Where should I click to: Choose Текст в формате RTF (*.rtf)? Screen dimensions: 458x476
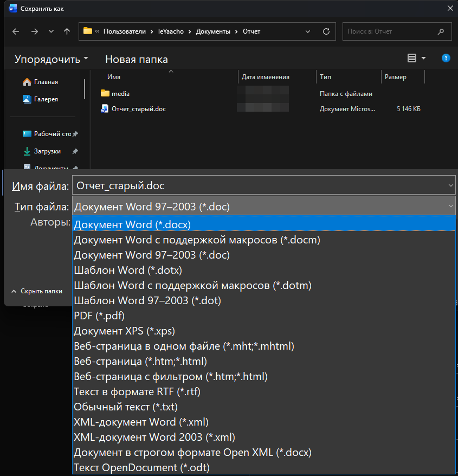point(264,391)
